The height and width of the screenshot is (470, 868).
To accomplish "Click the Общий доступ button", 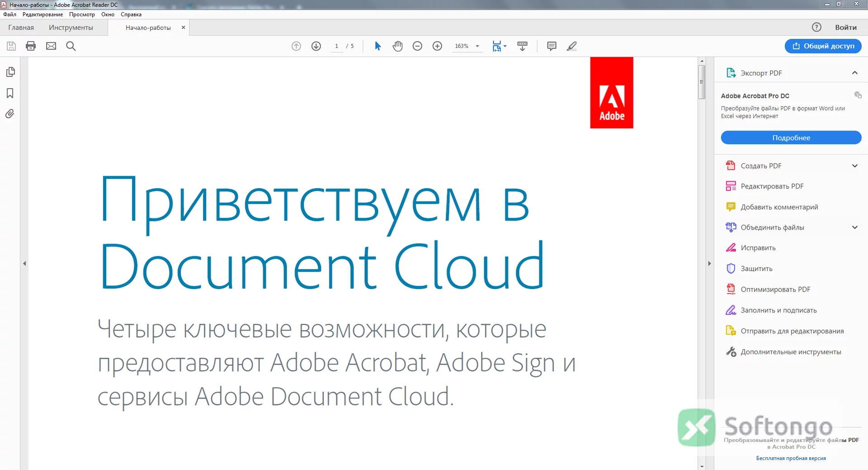I will point(823,46).
